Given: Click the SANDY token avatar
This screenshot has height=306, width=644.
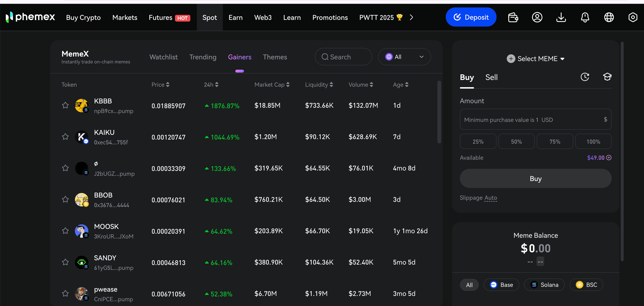Looking at the screenshot, I should 81,262.
